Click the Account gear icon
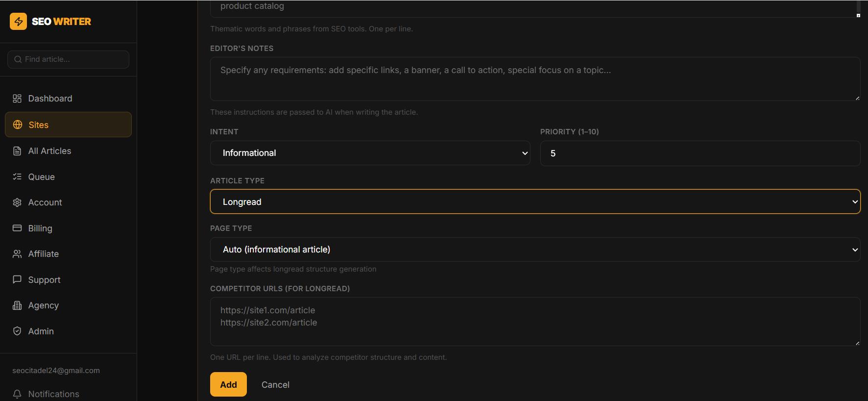 pos(17,202)
